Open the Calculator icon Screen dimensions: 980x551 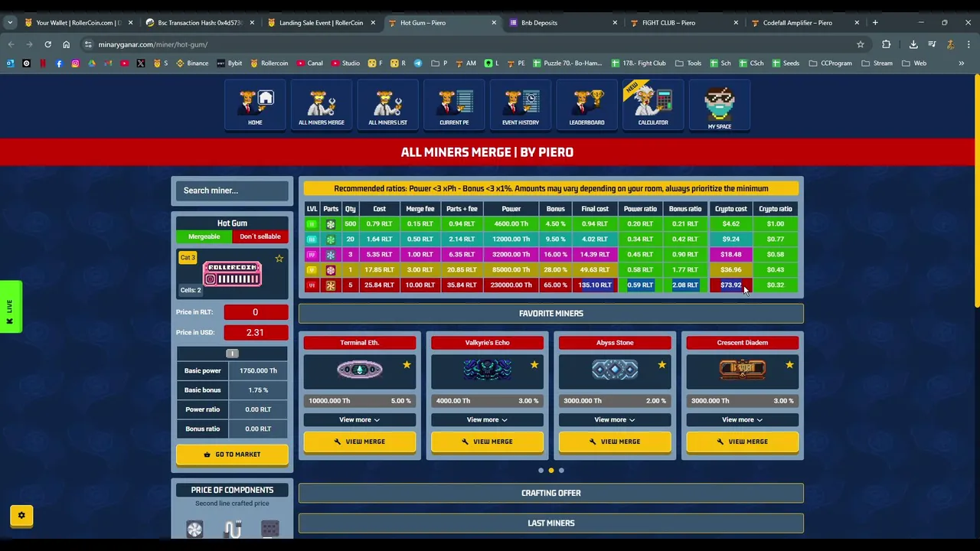point(653,106)
